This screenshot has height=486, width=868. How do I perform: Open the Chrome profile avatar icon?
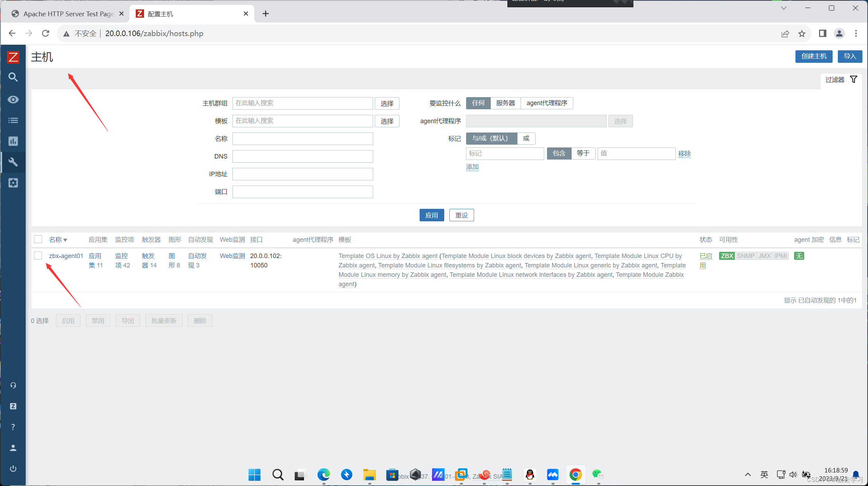[x=839, y=33]
